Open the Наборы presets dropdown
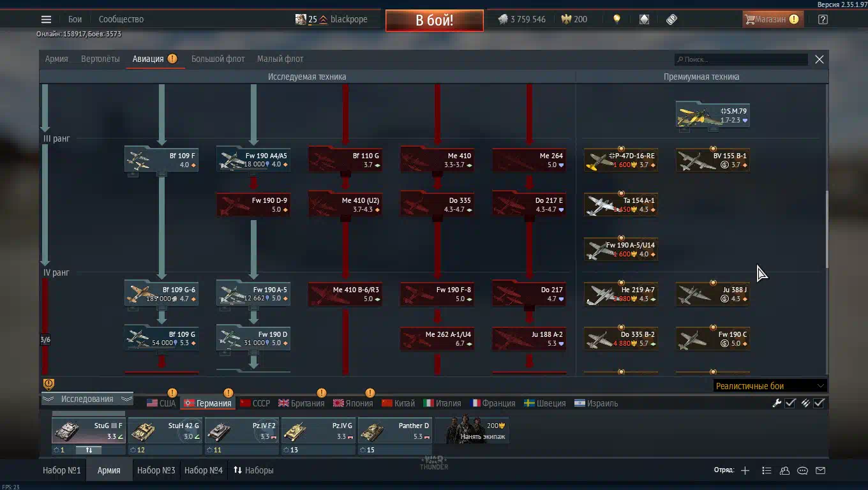 pyautogui.click(x=253, y=470)
